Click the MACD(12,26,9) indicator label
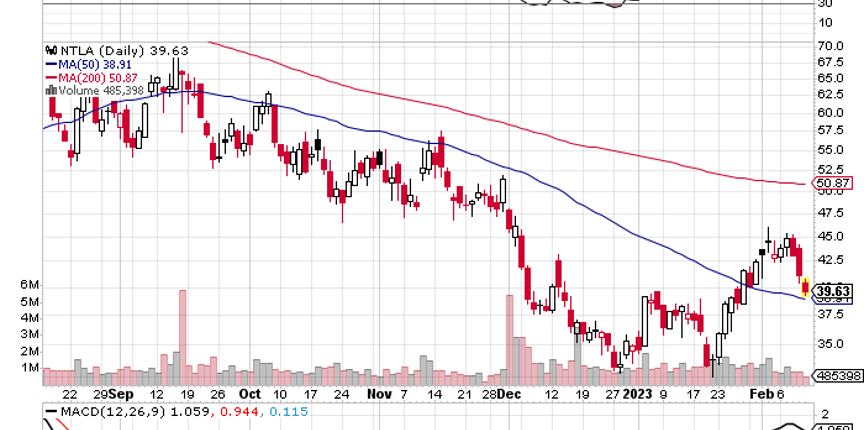864x430 pixels. pyautogui.click(x=98, y=412)
